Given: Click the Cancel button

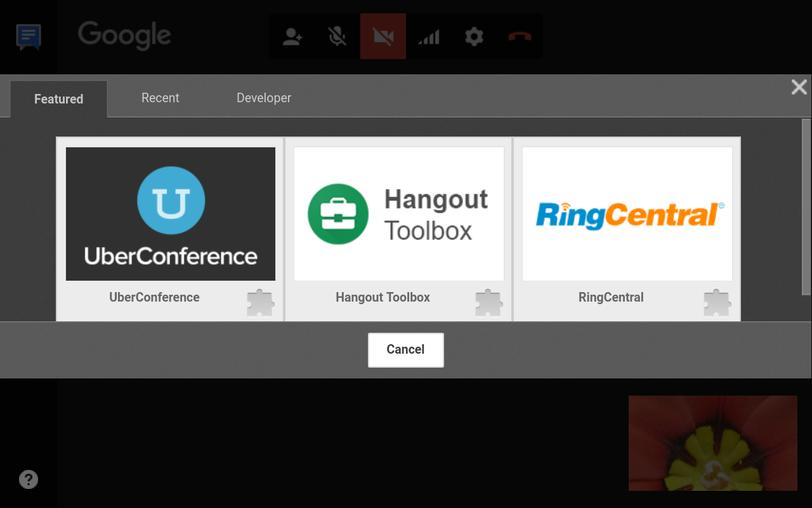Looking at the screenshot, I should 406,350.
